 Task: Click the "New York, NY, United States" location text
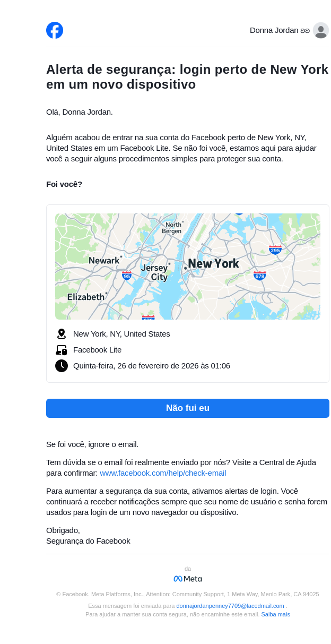[x=121, y=334]
